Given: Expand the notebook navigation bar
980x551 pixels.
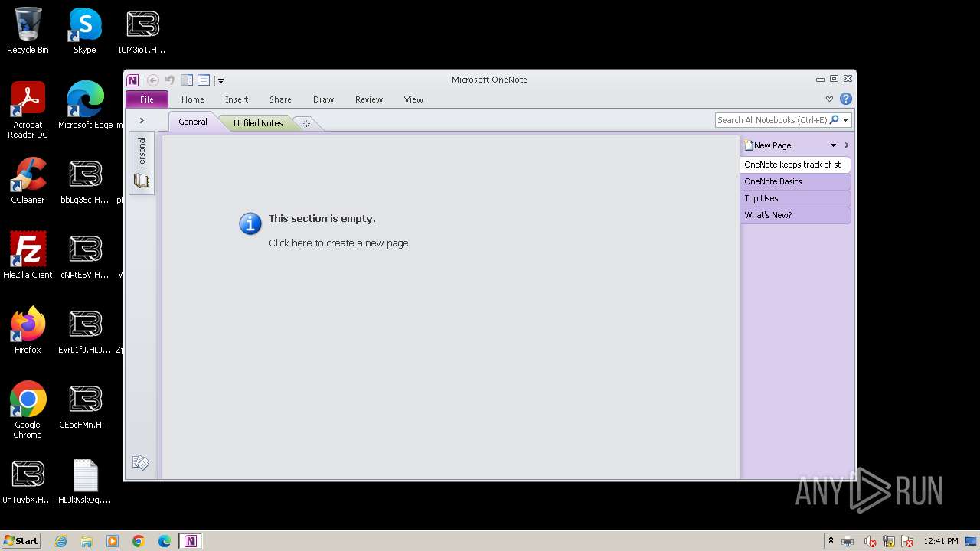Looking at the screenshot, I should point(142,121).
